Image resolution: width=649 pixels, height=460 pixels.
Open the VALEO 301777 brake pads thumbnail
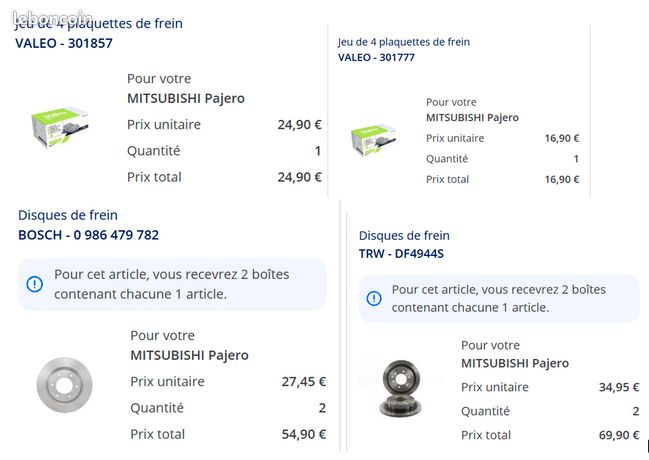point(374,140)
